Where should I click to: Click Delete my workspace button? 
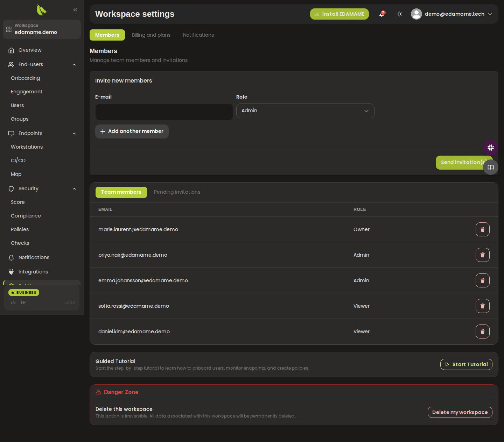(460, 412)
